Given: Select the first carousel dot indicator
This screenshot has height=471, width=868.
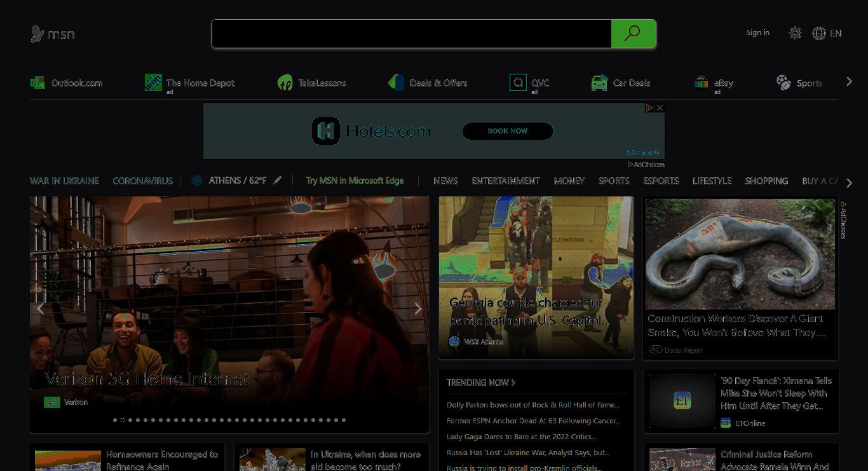Looking at the screenshot, I should click(x=115, y=420).
